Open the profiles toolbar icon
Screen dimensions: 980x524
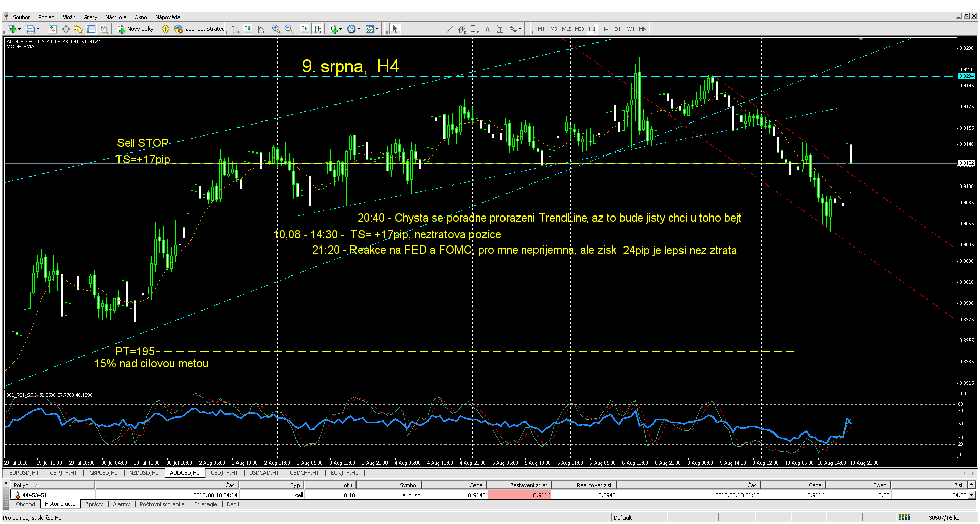[30, 29]
